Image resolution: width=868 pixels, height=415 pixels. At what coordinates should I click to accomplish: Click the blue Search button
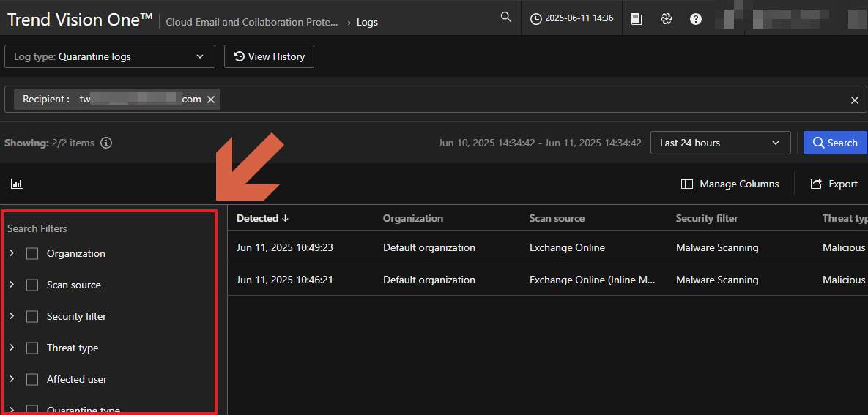(x=834, y=143)
